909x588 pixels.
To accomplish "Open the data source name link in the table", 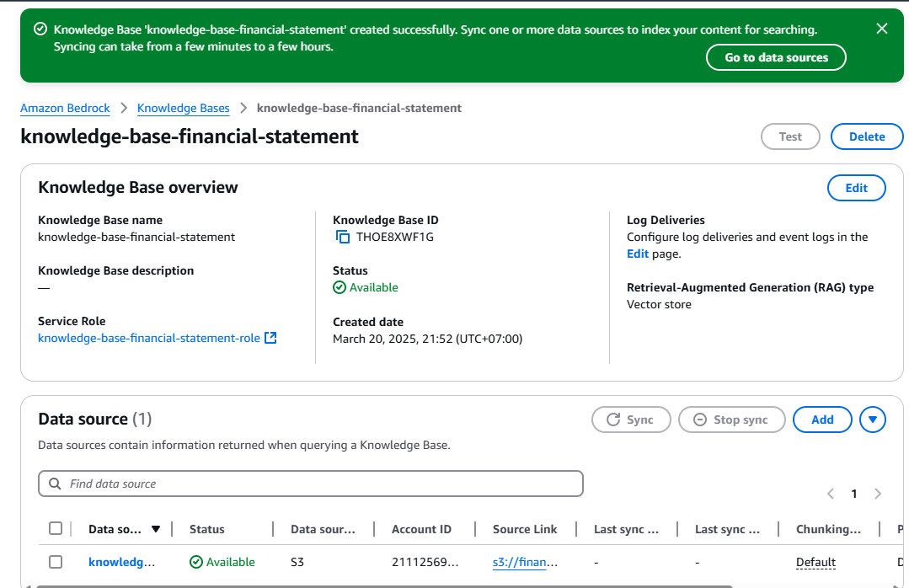I will pos(122,562).
